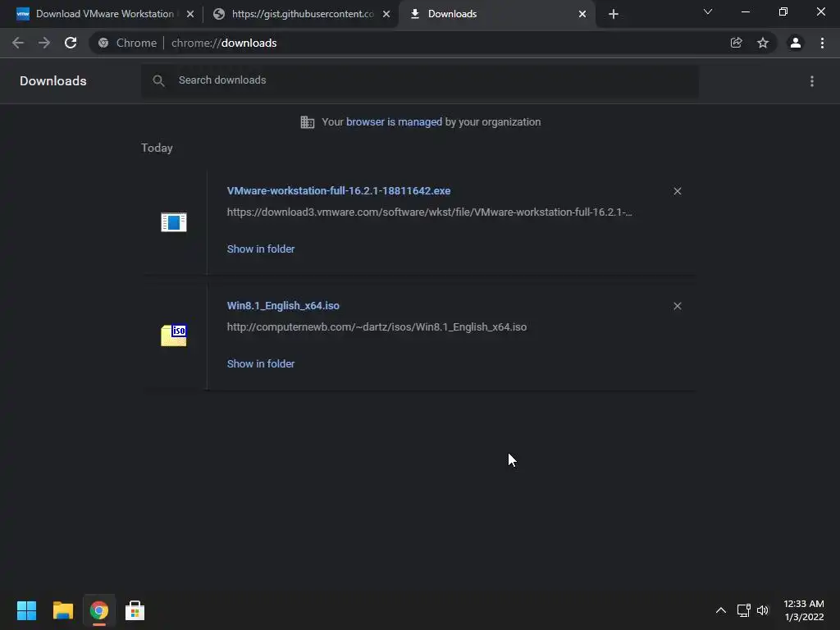The image size is (840, 630).
Task: Open clock and date panel
Action: (804, 610)
